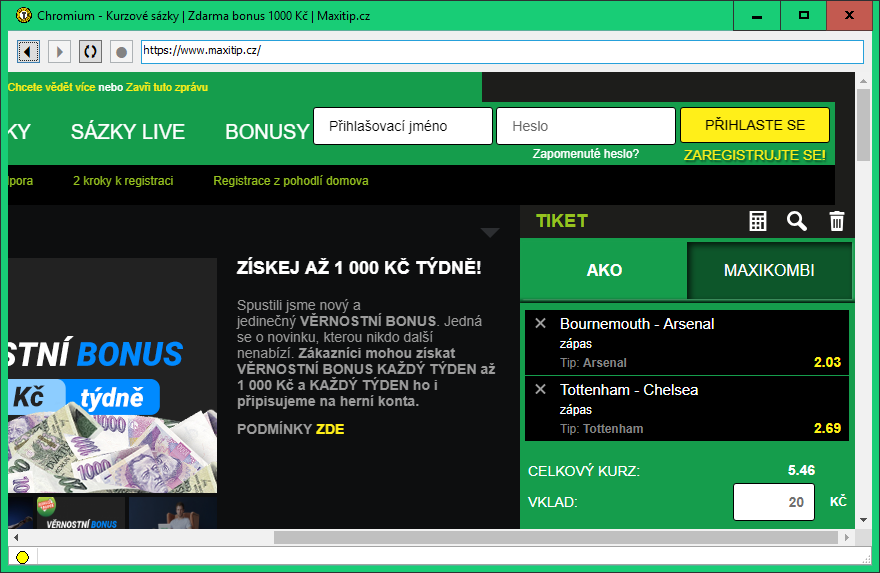Click the horizontal scrollbar right arrow

point(847,538)
